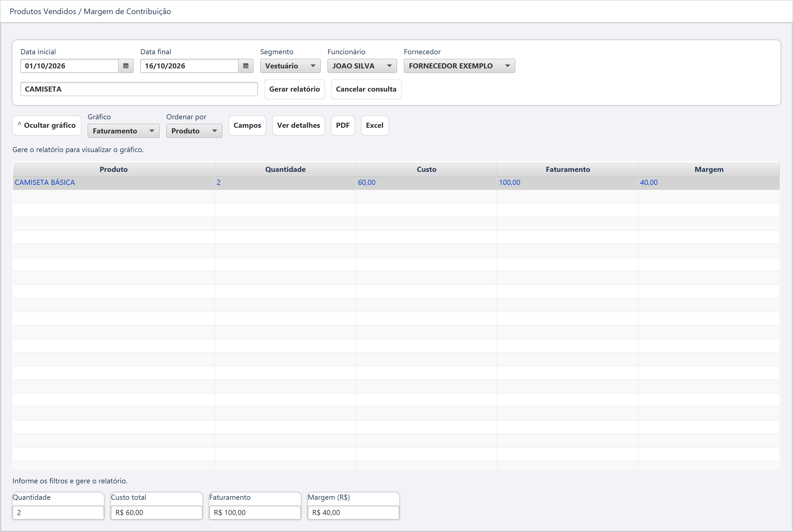Sort by the Faturamento column header
Viewport: 793px width, 532px height.
(568, 169)
